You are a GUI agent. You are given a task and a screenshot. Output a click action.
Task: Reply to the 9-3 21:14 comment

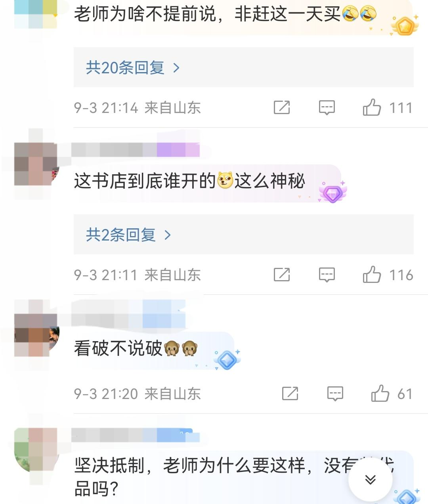click(327, 107)
